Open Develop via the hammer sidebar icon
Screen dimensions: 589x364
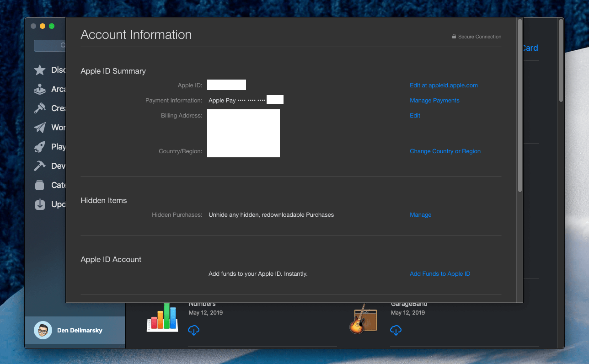[40, 166]
